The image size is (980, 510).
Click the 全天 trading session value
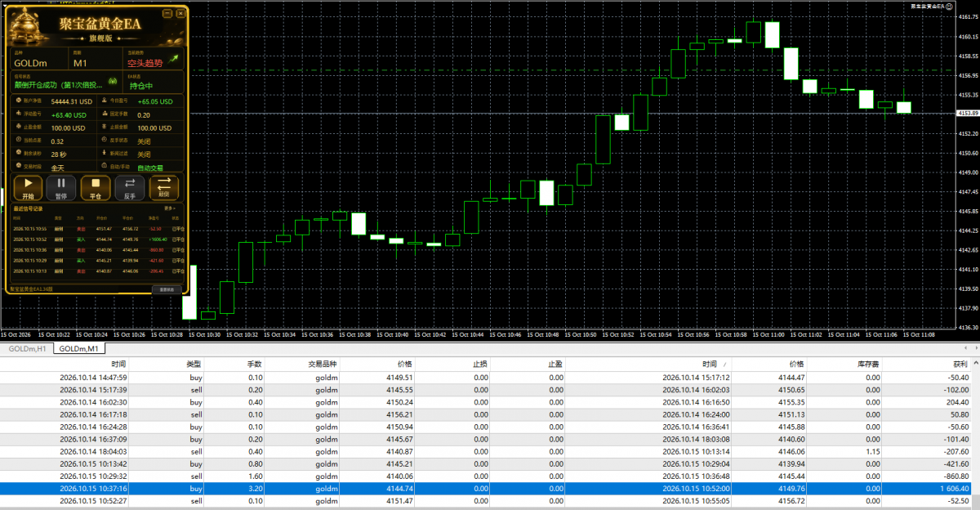pos(57,168)
